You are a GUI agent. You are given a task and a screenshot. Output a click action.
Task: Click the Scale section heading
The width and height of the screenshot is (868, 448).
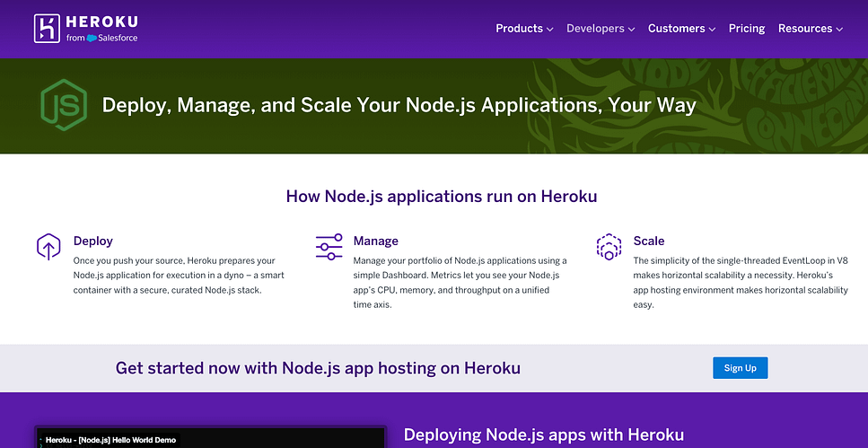point(649,241)
